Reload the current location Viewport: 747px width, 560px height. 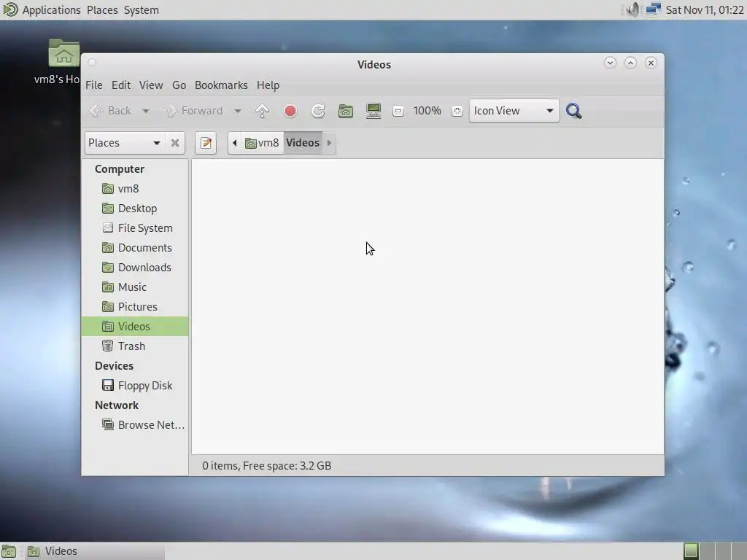pyautogui.click(x=318, y=111)
